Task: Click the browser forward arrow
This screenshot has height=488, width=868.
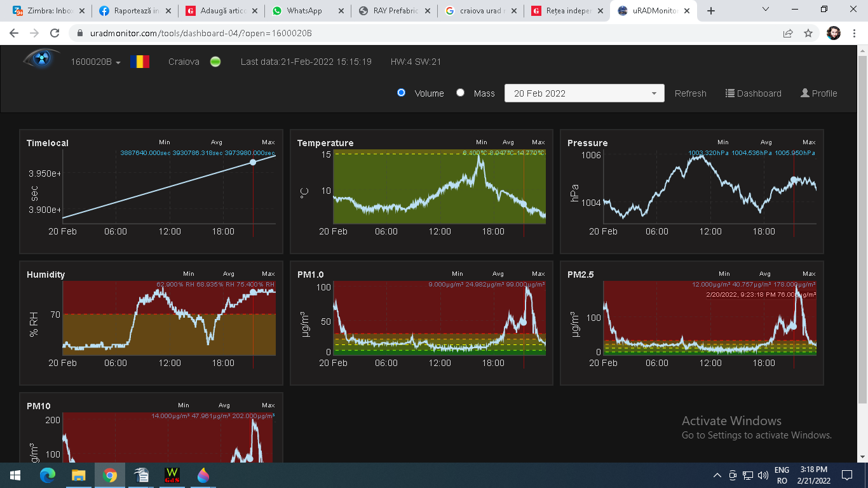Action: tap(34, 33)
